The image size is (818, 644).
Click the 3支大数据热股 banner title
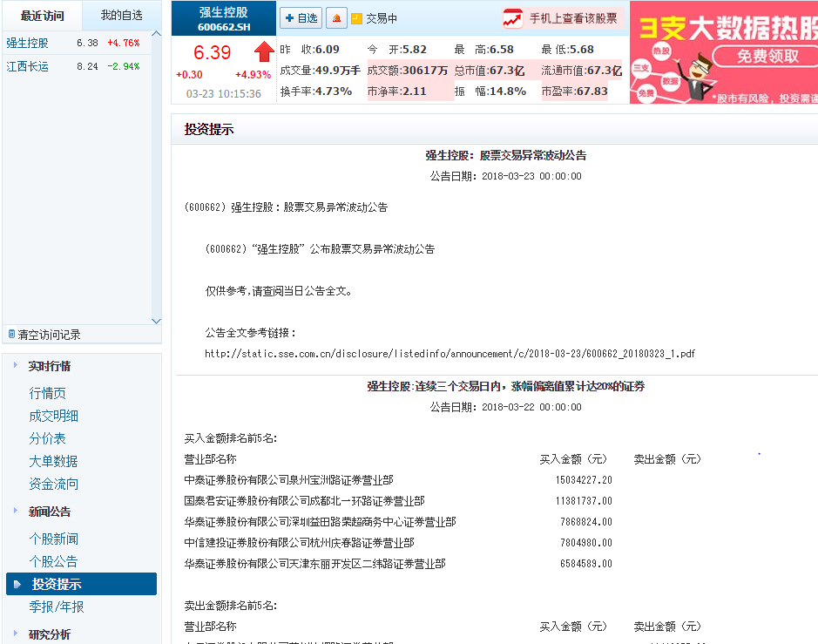click(x=728, y=28)
